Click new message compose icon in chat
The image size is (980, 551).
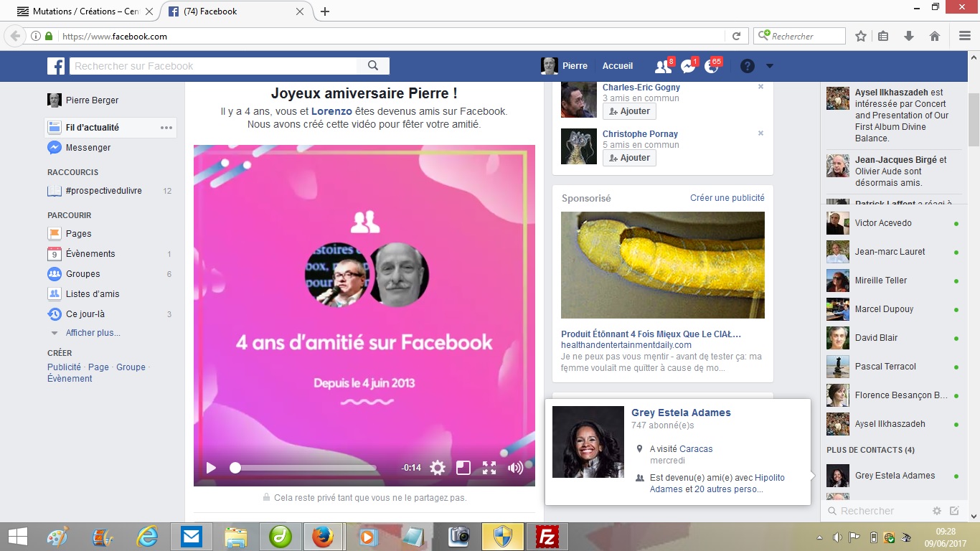point(954,511)
